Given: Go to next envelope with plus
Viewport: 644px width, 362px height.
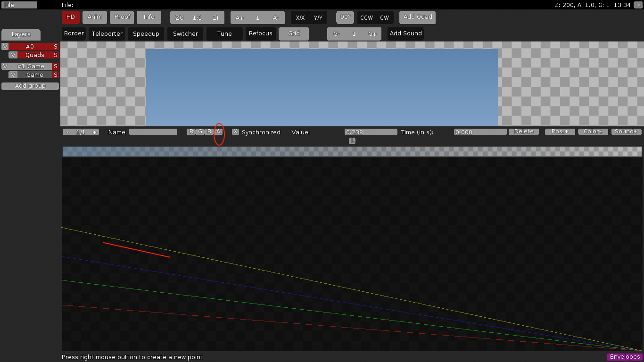Looking at the screenshot, I should click(94, 132).
